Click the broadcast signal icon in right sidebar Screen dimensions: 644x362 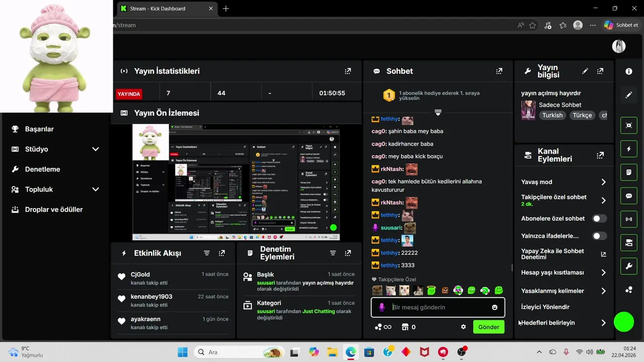pyautogui.click(x=629, y=219)
